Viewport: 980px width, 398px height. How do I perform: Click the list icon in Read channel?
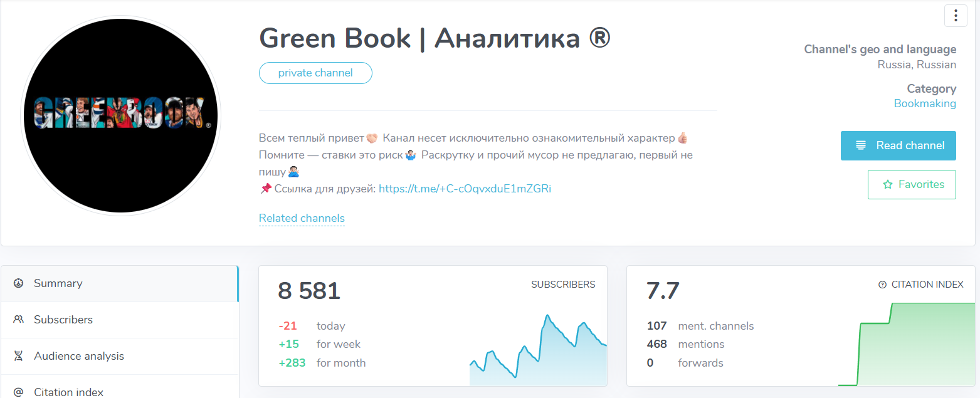click(861, 145)
